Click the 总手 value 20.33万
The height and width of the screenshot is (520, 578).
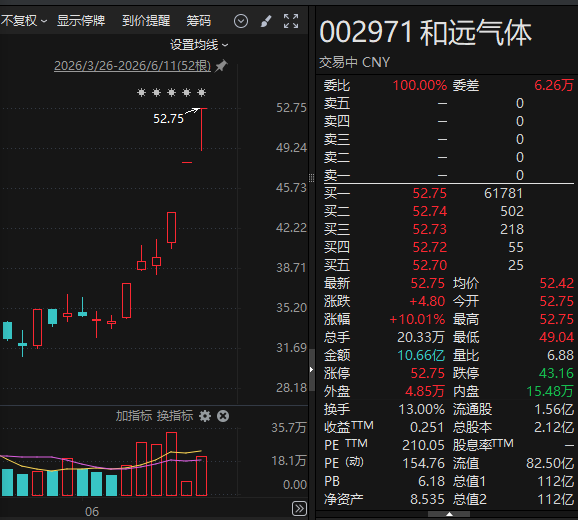421,338
